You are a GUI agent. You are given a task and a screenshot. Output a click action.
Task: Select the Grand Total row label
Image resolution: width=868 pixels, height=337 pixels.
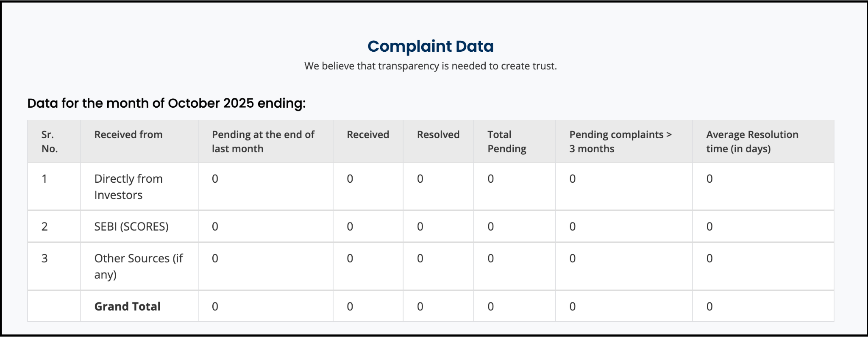(127, 306)
